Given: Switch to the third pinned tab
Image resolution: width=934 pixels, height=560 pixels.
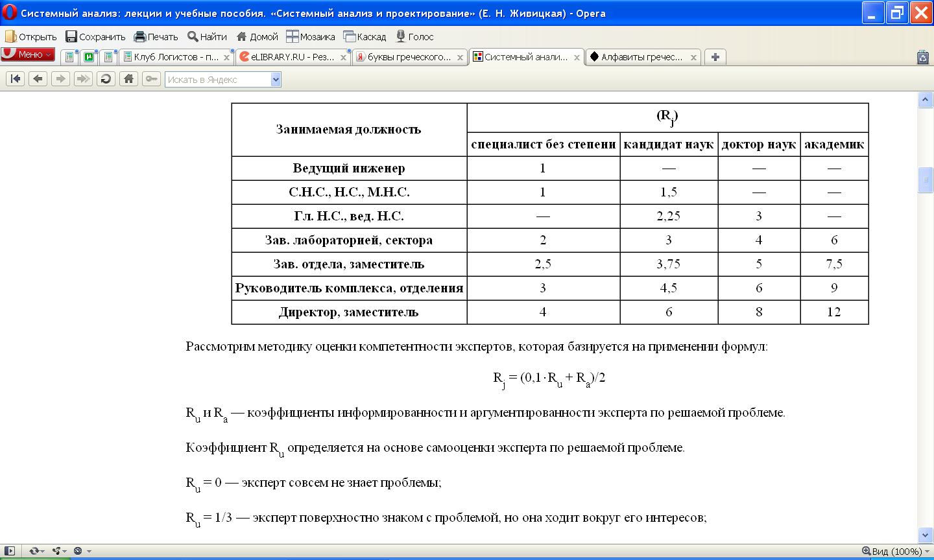Looking at the screenshot, I should click(108, 57).
